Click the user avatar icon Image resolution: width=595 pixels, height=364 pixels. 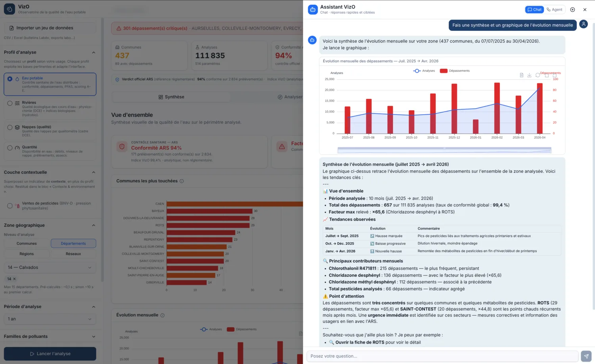pos(583,24)
